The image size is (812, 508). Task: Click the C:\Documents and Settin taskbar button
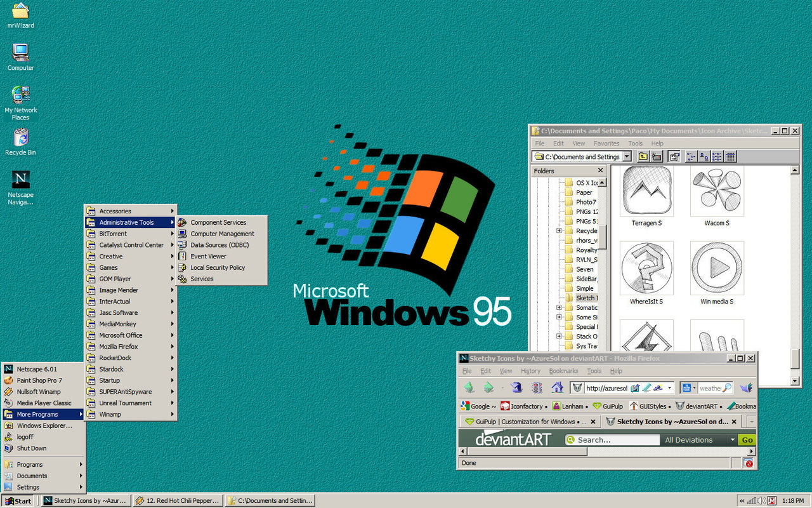pos(270,501)
